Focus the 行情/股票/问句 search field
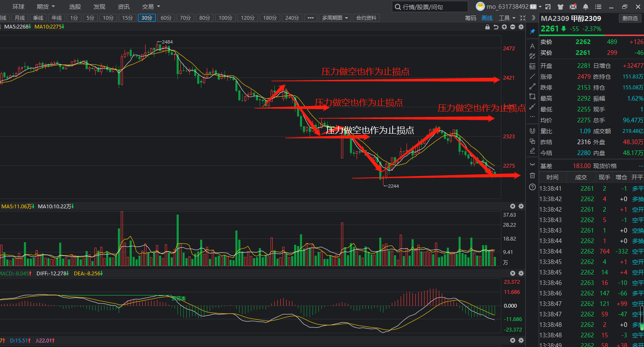644x347 pixels. coord(430,7)
